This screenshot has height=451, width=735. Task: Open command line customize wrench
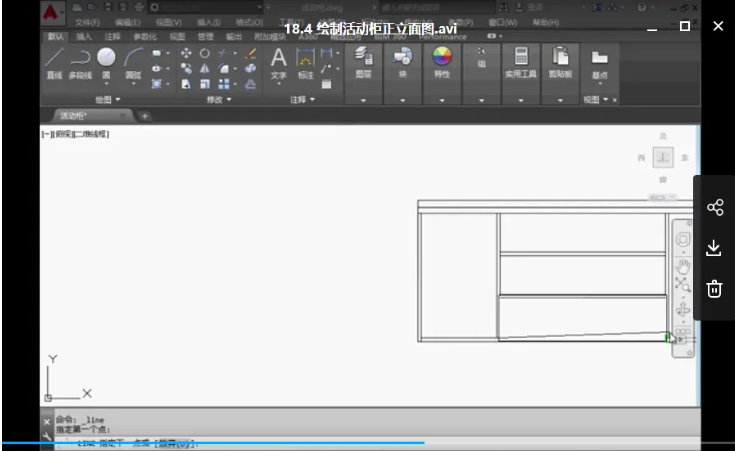(46, 437)
